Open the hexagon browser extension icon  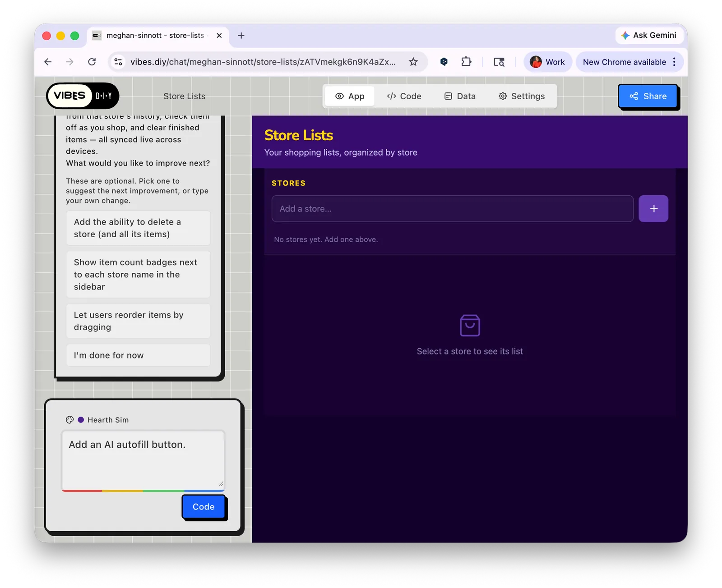click(444, 62)
